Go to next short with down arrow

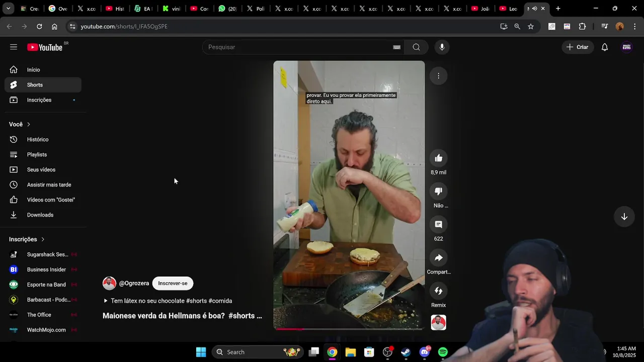click(x=624, y=217)
